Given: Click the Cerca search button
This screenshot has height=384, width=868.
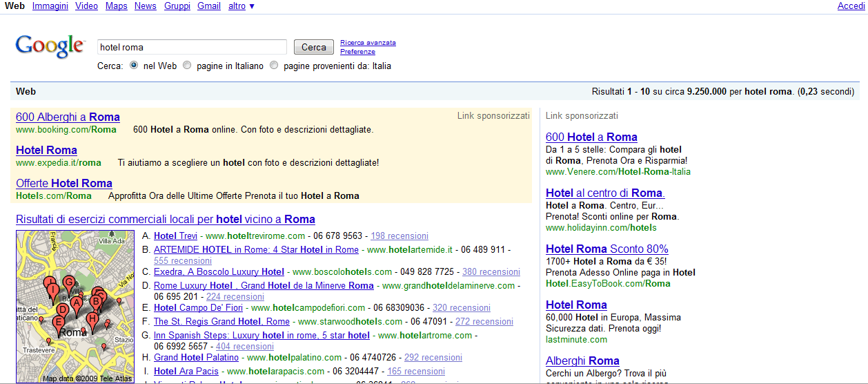Looking at the screenshot, I should (x=314, y=47).
